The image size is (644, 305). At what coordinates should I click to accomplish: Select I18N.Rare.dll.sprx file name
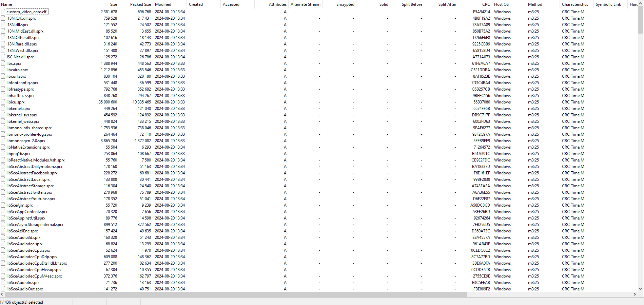point(22,44)
